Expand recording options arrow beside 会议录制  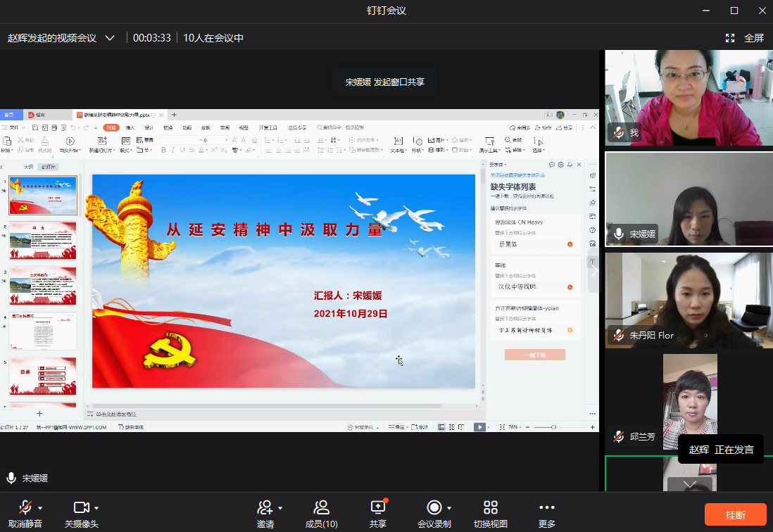point(449,508)
